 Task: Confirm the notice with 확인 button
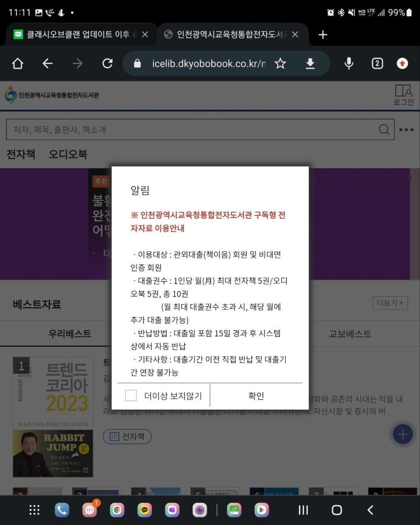(x=256, y=396)
